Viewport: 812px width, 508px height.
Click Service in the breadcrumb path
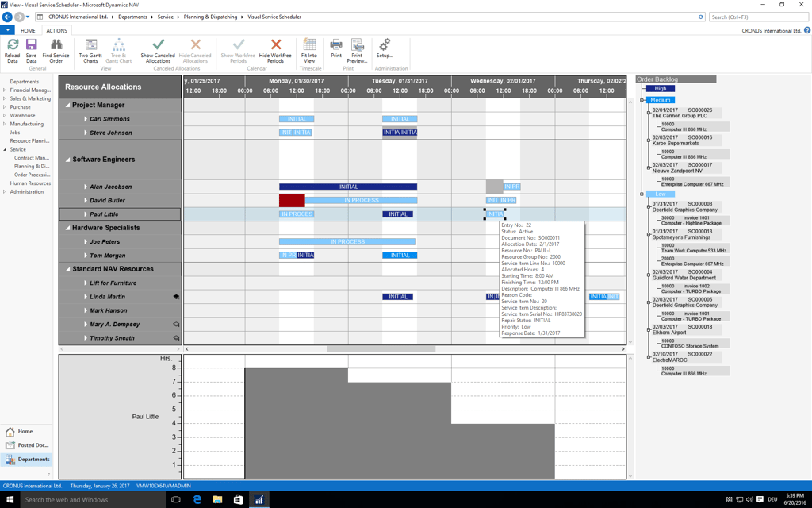(x=165, y=17)
